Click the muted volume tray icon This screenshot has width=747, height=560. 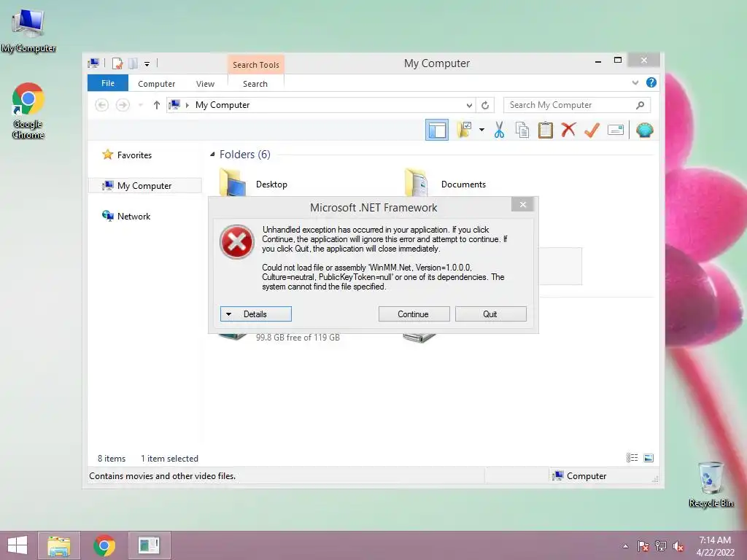[678, 546]
